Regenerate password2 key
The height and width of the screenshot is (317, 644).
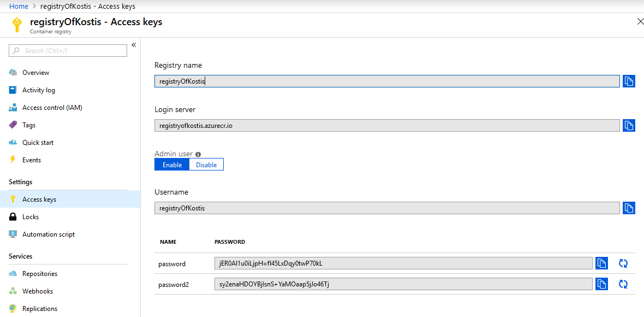623,284
